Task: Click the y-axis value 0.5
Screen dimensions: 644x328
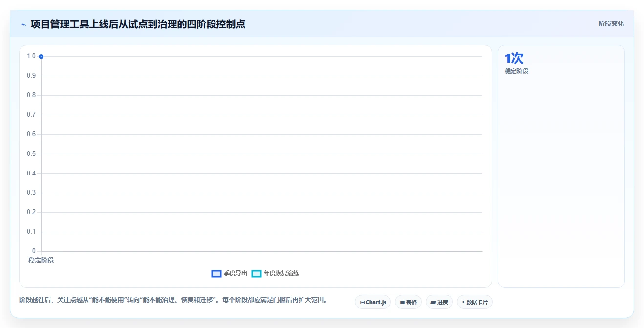Action: click(31, 154)
